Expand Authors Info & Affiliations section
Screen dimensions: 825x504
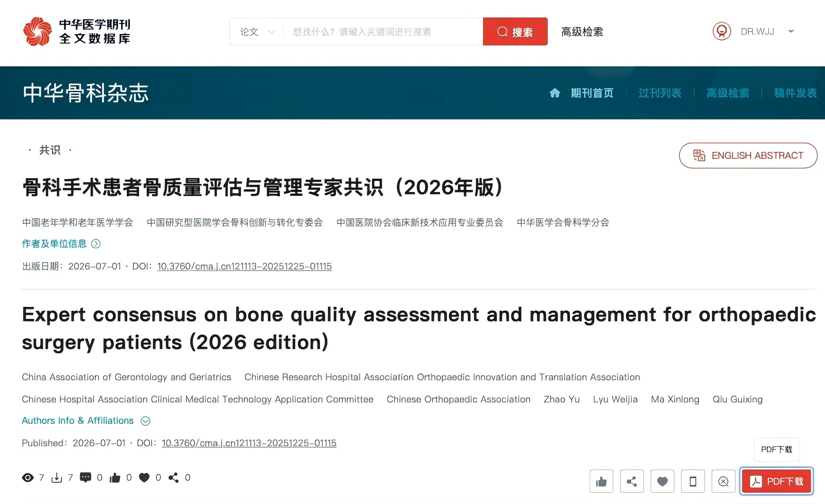point(86,420)
